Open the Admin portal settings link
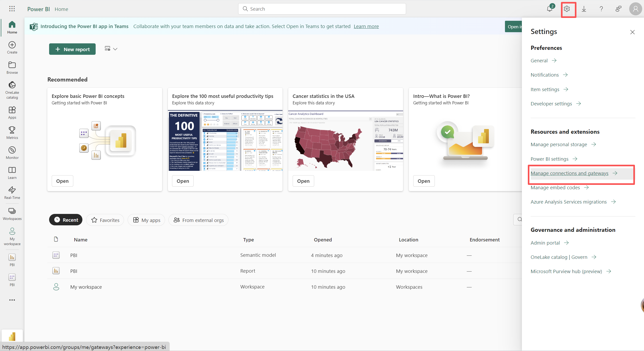This screenshot has height=351, width=644. 545,243
